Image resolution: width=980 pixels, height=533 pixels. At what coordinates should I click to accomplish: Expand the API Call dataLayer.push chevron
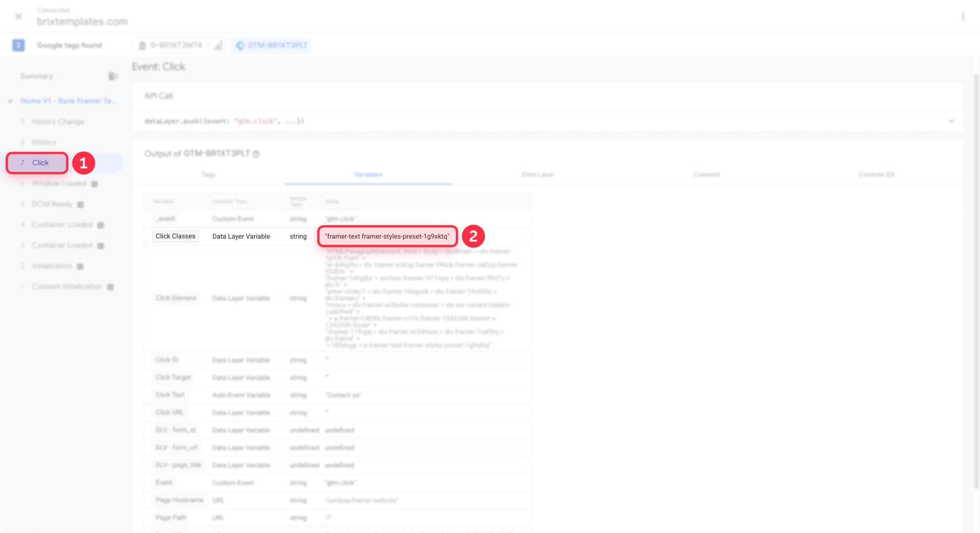[x=951, y=121]
